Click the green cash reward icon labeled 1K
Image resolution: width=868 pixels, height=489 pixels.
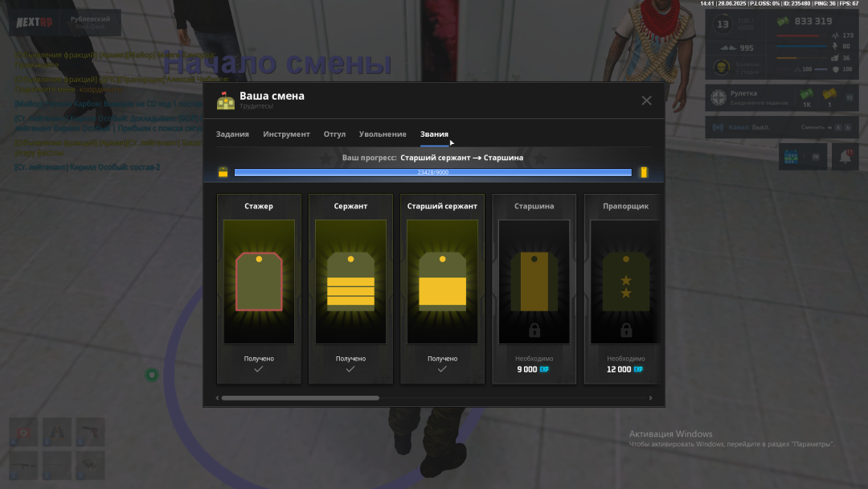click(807, 94)
